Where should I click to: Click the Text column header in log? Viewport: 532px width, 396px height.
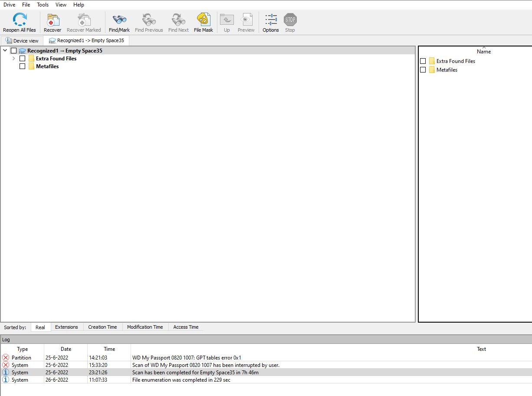pos(481,349)
